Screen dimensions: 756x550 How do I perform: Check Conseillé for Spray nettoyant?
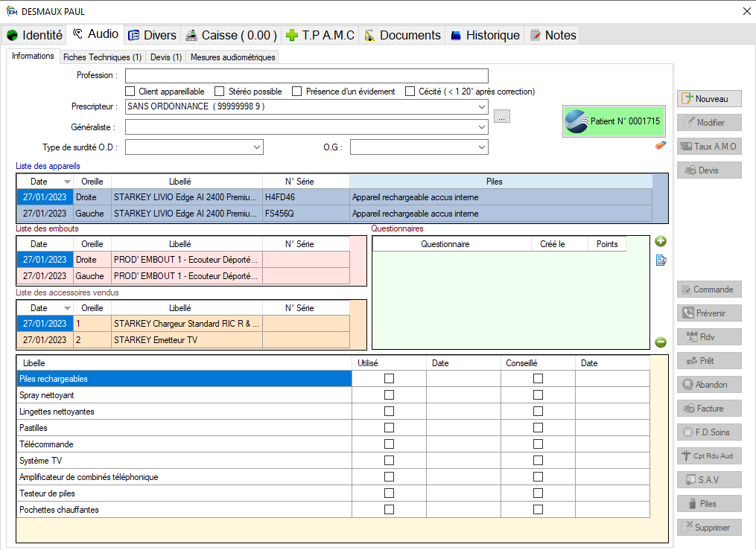538,395
